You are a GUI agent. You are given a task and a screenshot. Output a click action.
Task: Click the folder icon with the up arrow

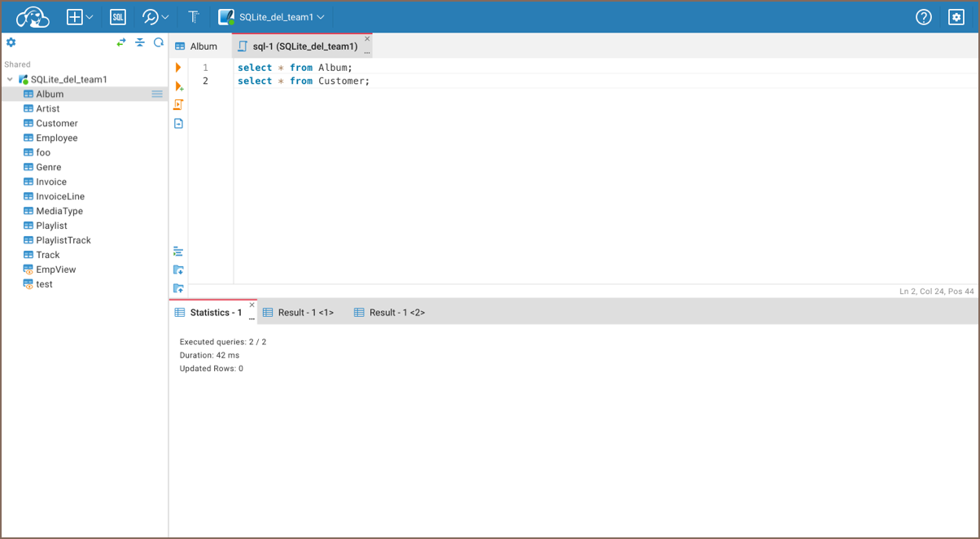click(178, 288)
